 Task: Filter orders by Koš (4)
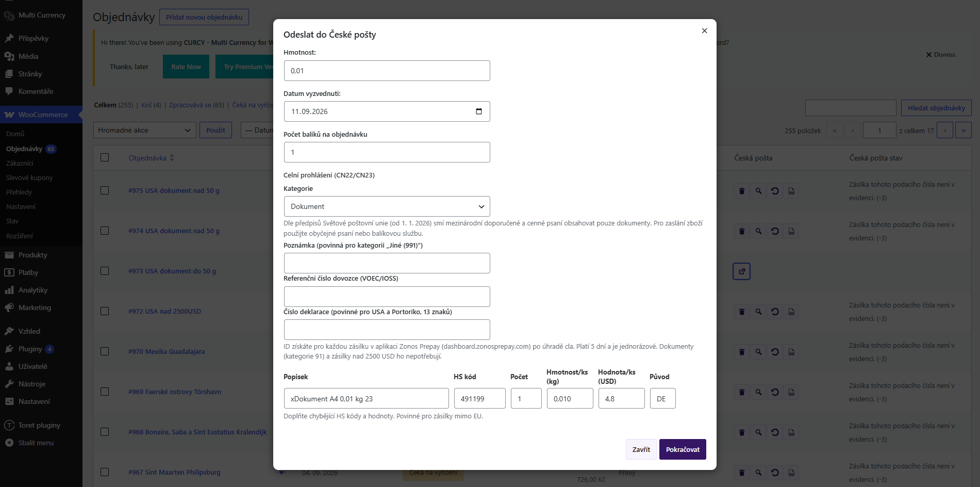(151, 105)
